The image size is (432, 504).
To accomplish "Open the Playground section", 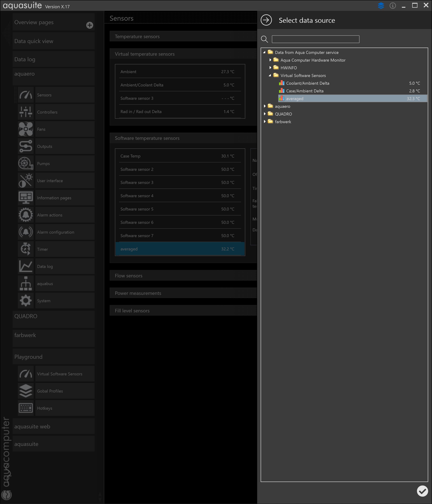I will click(x=54, y=357).
